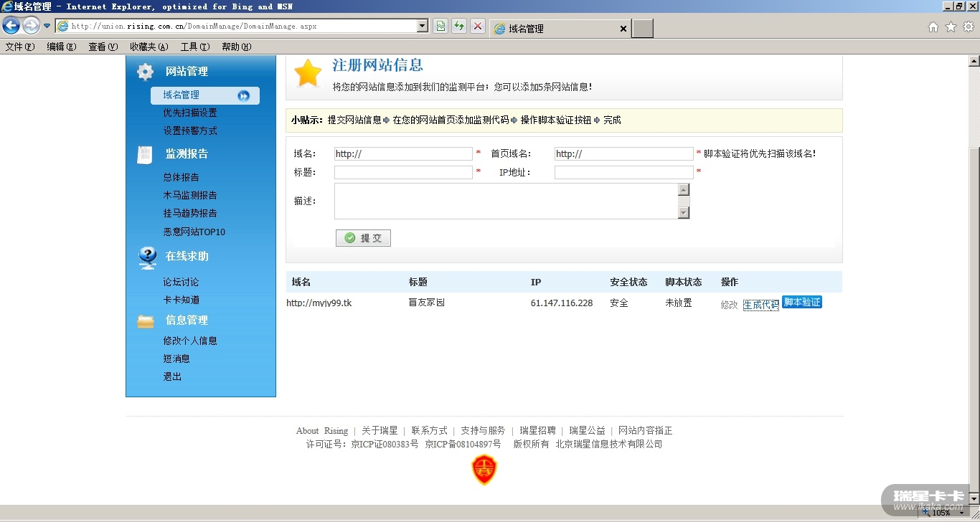Viewport: 980px width, 522px height.
Task: Open 总体报告 in the sidebar
Action: pos(181,177)
